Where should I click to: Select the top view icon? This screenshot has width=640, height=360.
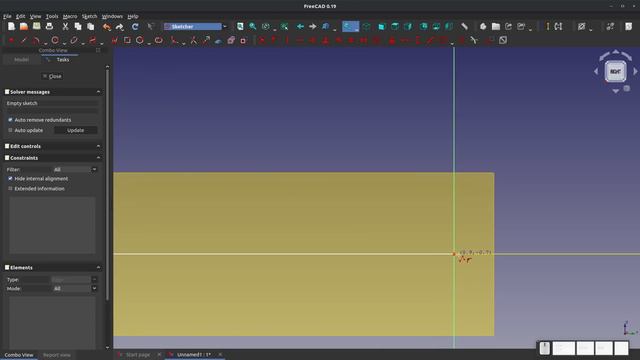[x=395, y=27]
